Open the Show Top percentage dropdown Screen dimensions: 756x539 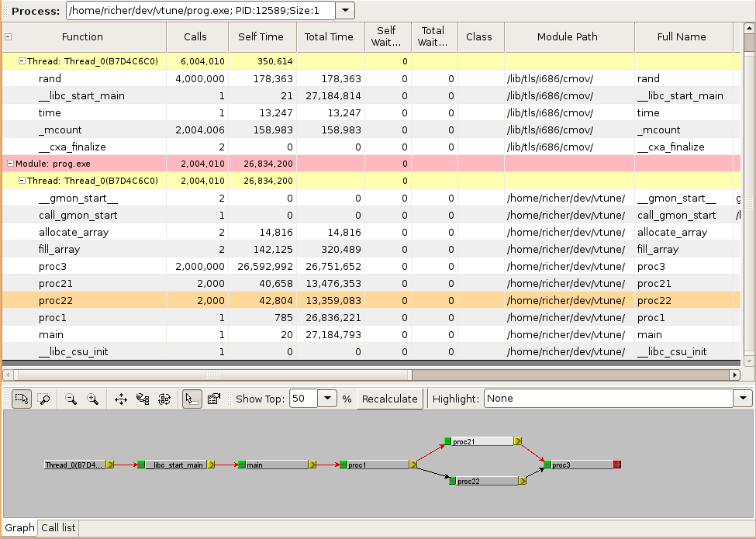point(328,399)
